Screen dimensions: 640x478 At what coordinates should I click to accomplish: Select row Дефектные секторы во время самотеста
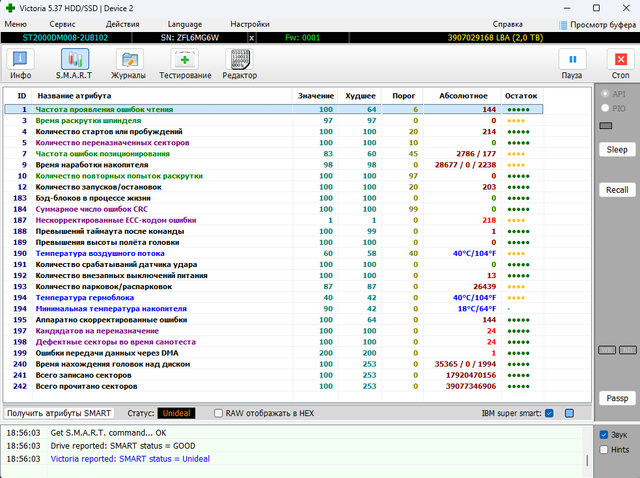pyautogui.click(x=273, y=342)
